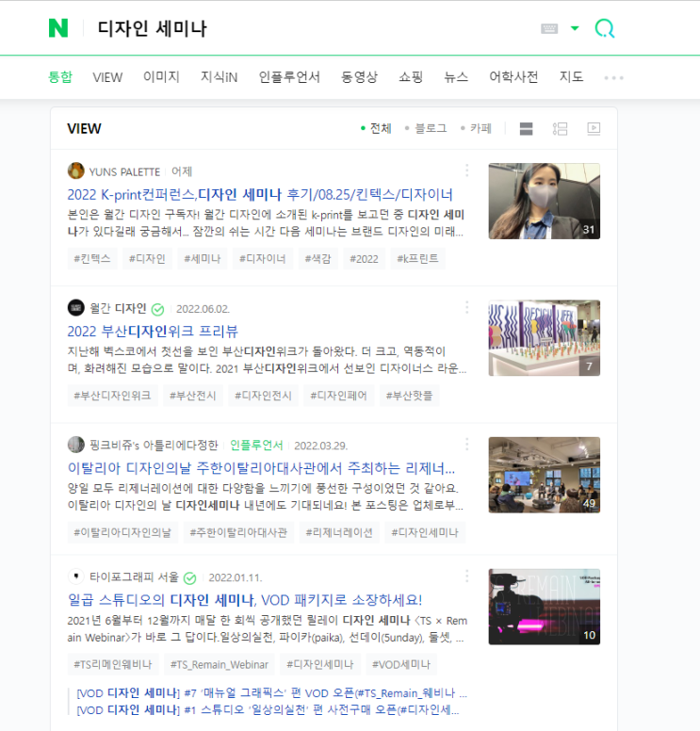Open the 부산디자인위크 exhibition thumbnail
The height and width of the screenshot is (731, 700).
click(545, 337)
